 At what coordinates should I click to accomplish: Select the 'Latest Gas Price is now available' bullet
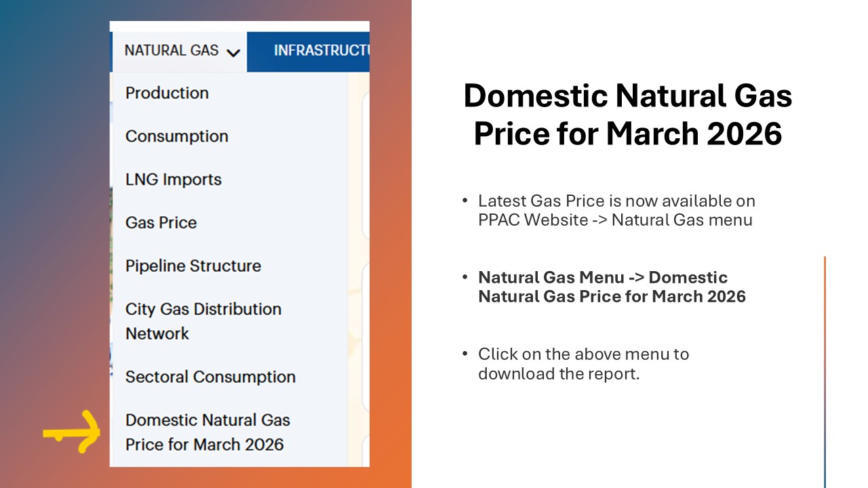pos(616,210)
